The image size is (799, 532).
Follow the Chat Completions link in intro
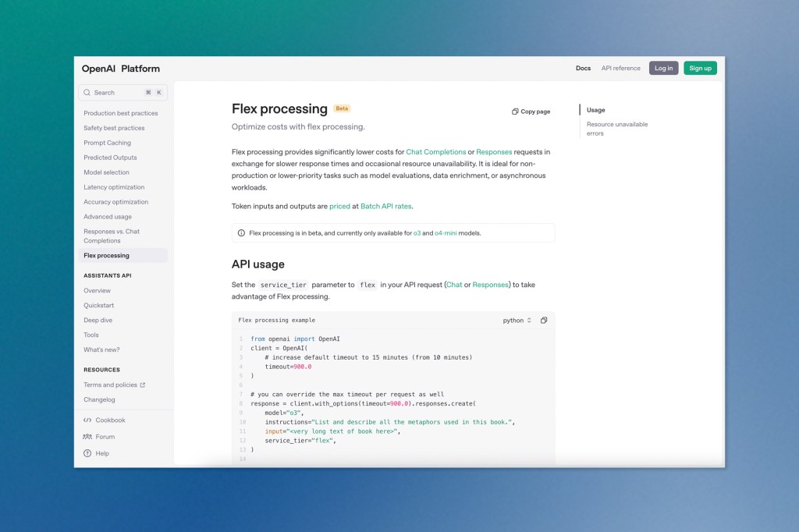[x=435, y=152]
